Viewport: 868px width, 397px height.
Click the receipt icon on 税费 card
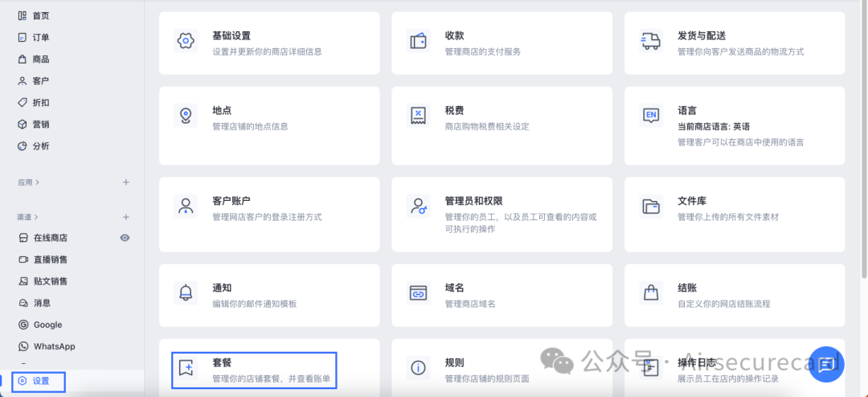[x=418, y=116]
